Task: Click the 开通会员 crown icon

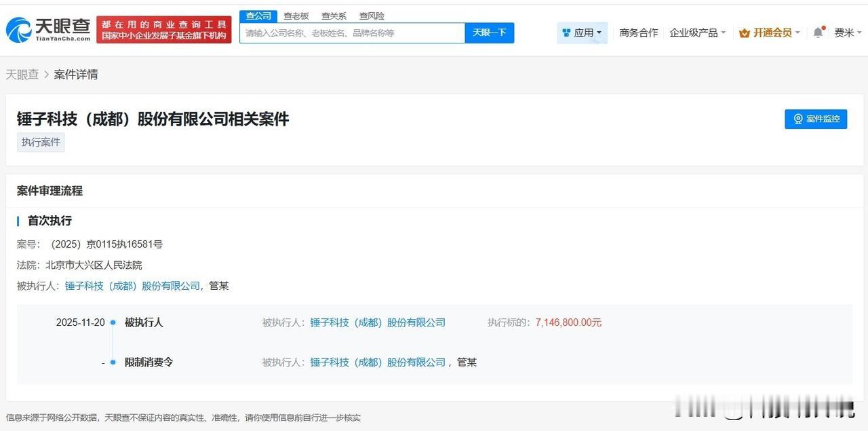Action: click(744, 33)
